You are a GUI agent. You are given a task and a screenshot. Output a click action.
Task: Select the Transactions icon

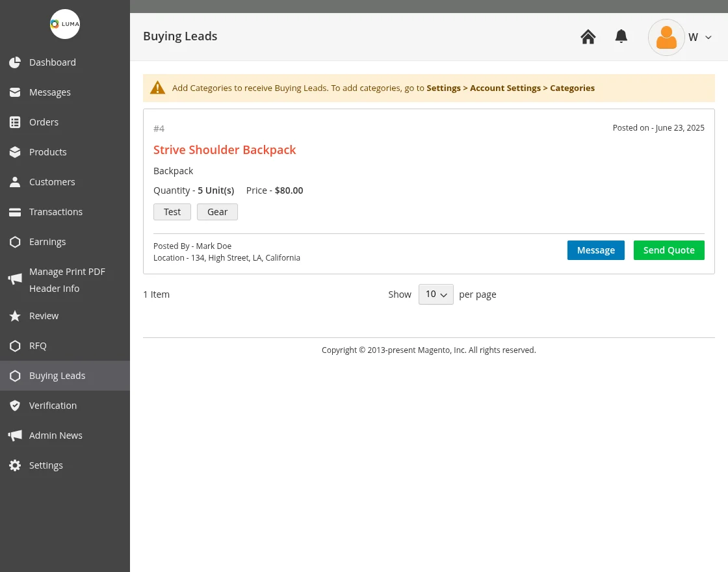click(x=15, y=211)
